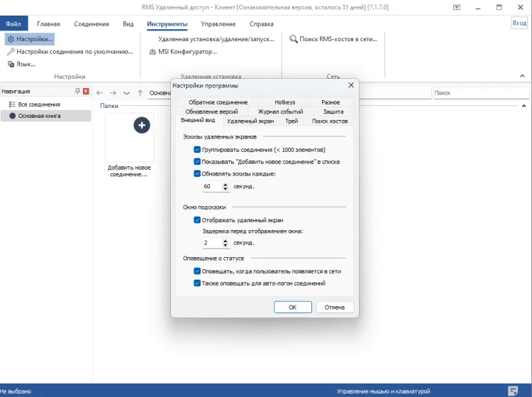This screenshot has width=532, height=397.
Task: Collapse the ribbon with chevron
Action: 522,76
